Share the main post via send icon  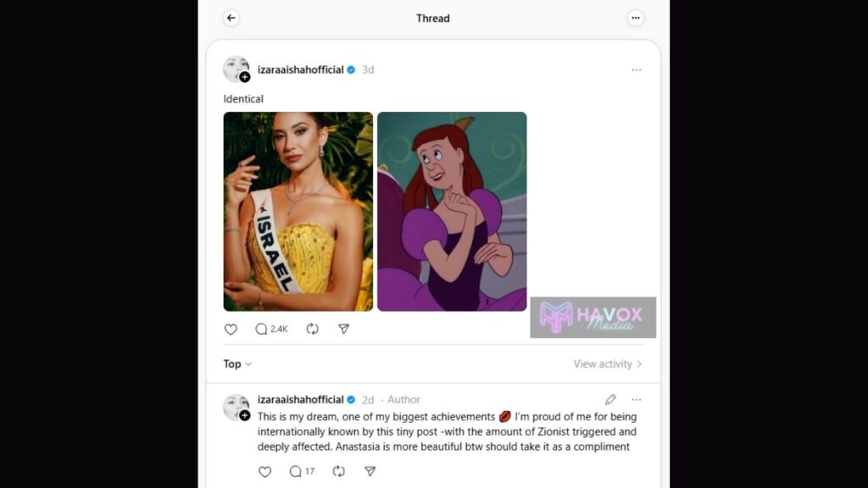tap(343, 329)
